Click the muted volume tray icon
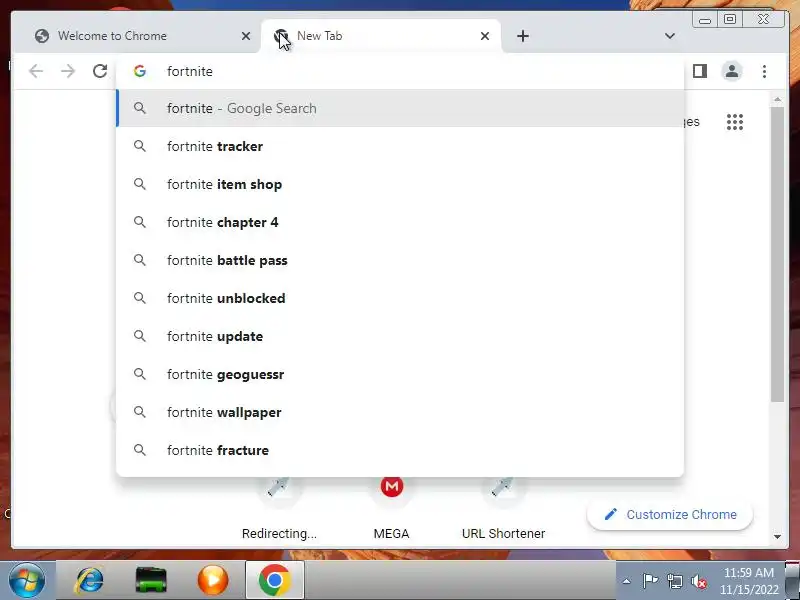This screenshot has width=800, height=600. (x=698, y=581)
